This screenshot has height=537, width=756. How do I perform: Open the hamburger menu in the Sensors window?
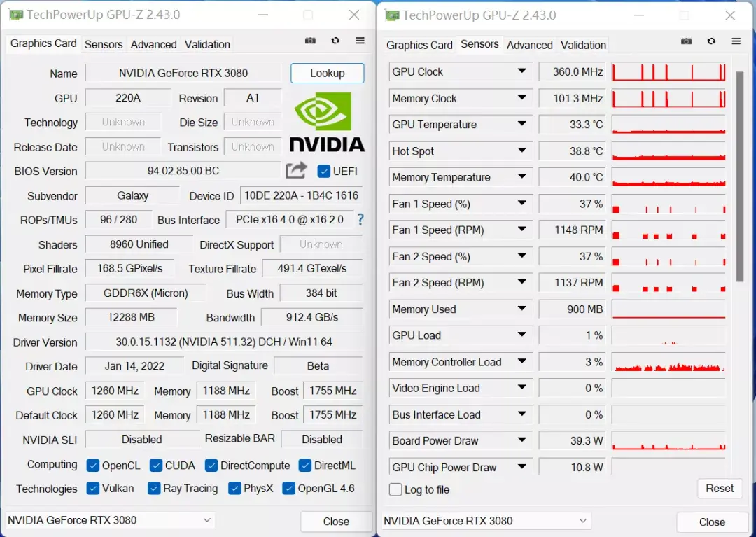[x=735, y=41]
